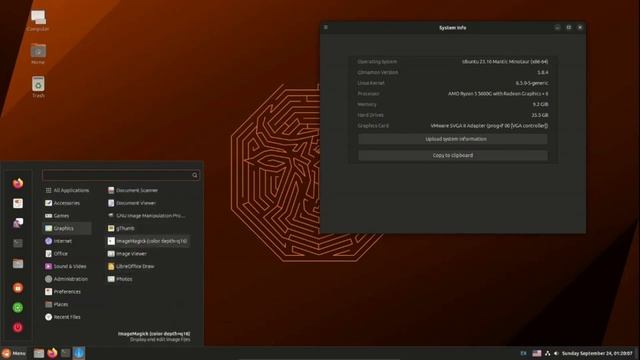
Task: Close the System Info window
Action: pos(580,27)
